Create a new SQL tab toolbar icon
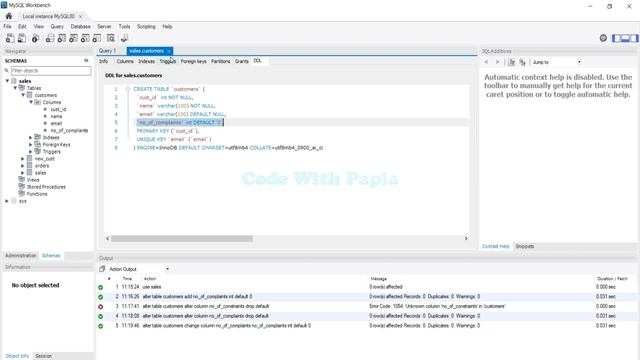Screen dimensions: 640x360 point(10,38)
